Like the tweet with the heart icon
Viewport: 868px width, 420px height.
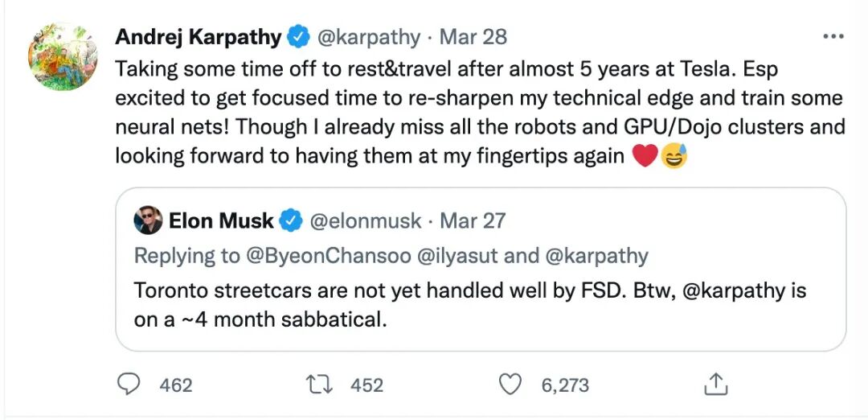510,385
